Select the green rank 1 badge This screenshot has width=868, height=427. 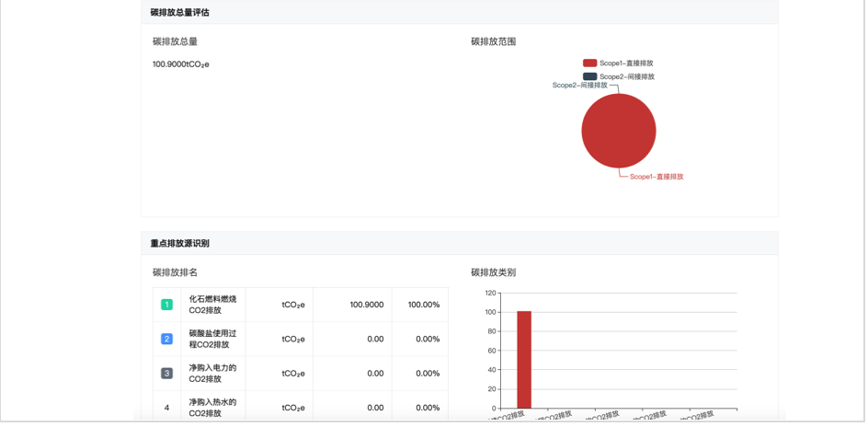click(x=166, y=305)
